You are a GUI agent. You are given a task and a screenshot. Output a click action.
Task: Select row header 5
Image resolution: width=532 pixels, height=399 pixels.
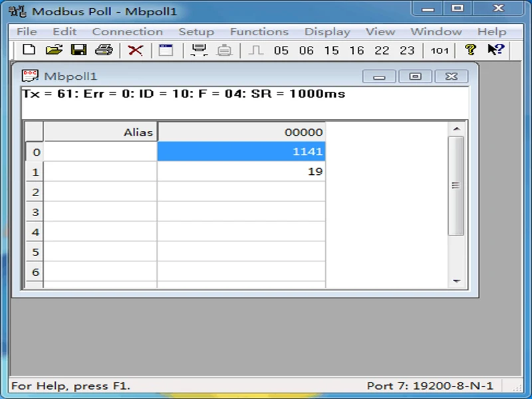35,252
